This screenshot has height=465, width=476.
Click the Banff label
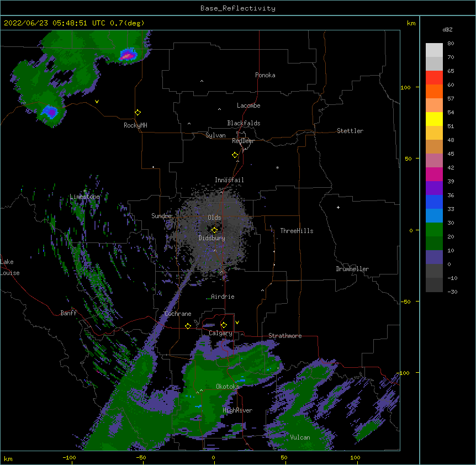68,313
